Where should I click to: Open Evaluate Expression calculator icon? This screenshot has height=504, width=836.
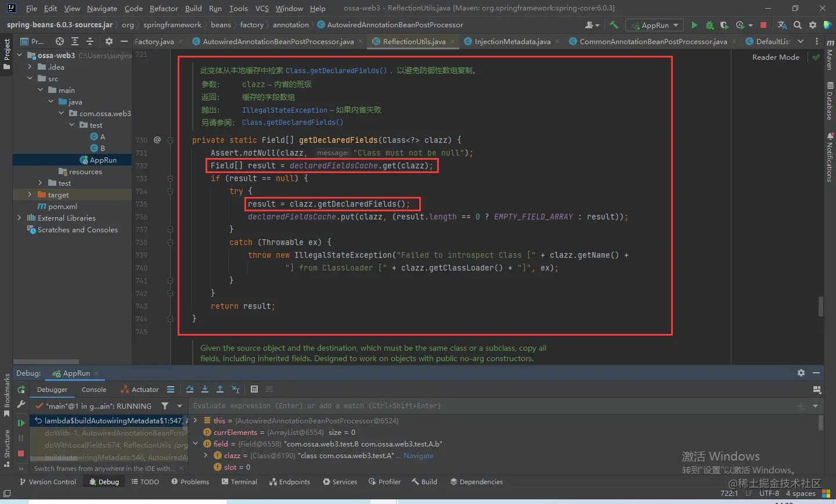(x=254, y=389)
